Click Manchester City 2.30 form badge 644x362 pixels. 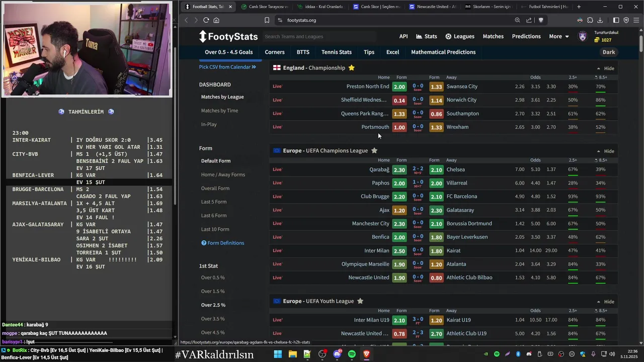point(399,224)
